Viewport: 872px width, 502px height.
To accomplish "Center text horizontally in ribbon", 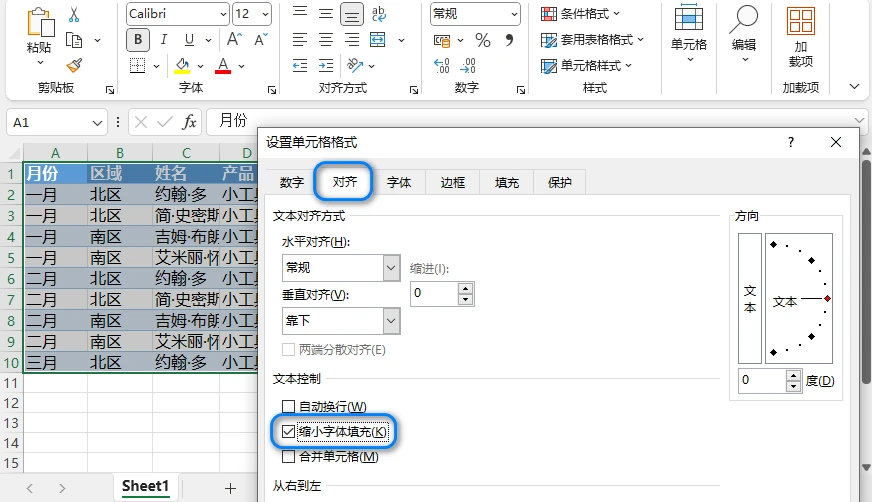I will [x=326, y=39].
